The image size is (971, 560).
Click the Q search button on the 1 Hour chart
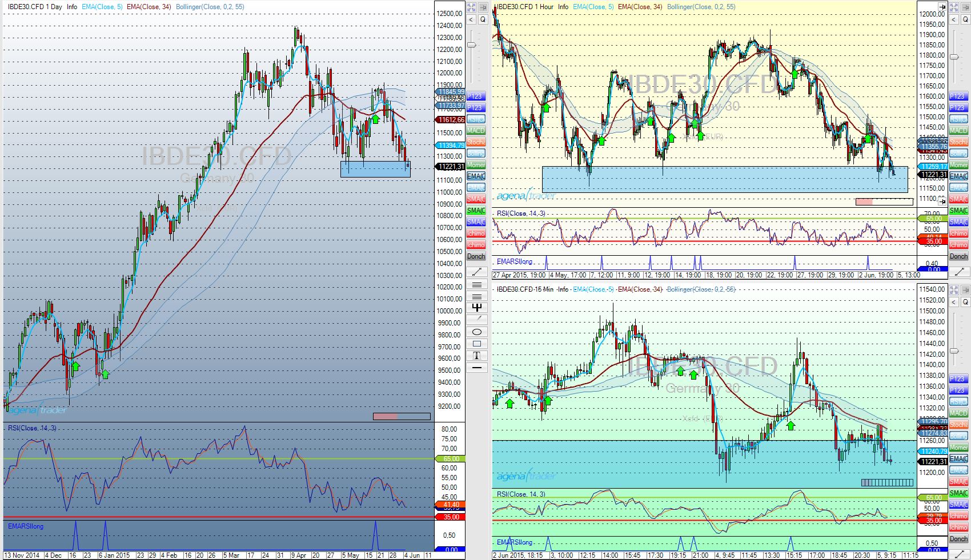pyautogui.click(x=965, y=19)
